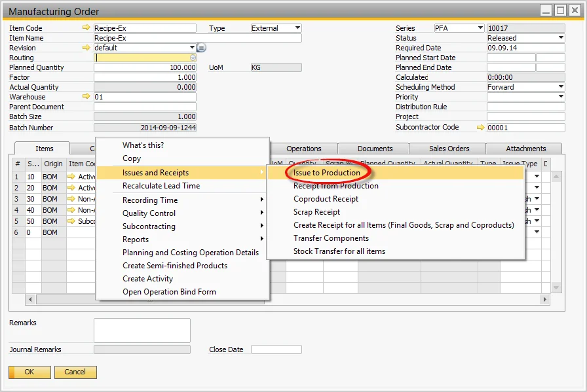Switch to the Operations tab
The width and height of the screenshot is (587, 392).
(x=303, y=149)
